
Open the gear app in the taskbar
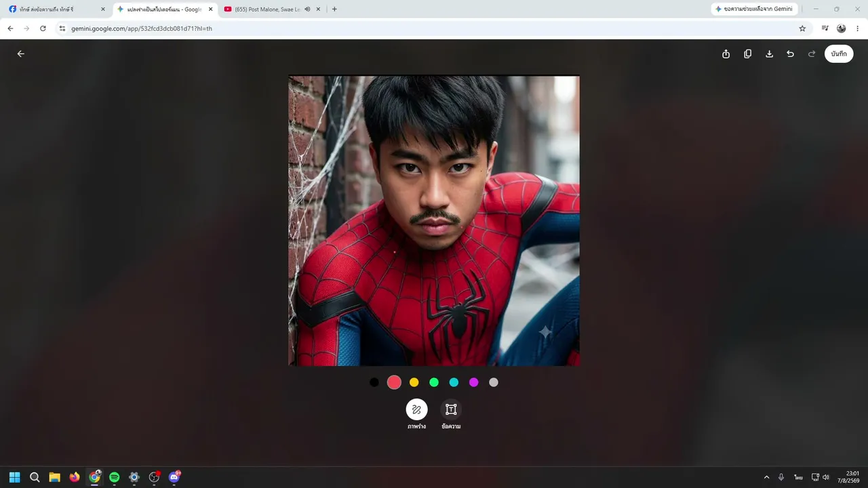pos(134,477)
